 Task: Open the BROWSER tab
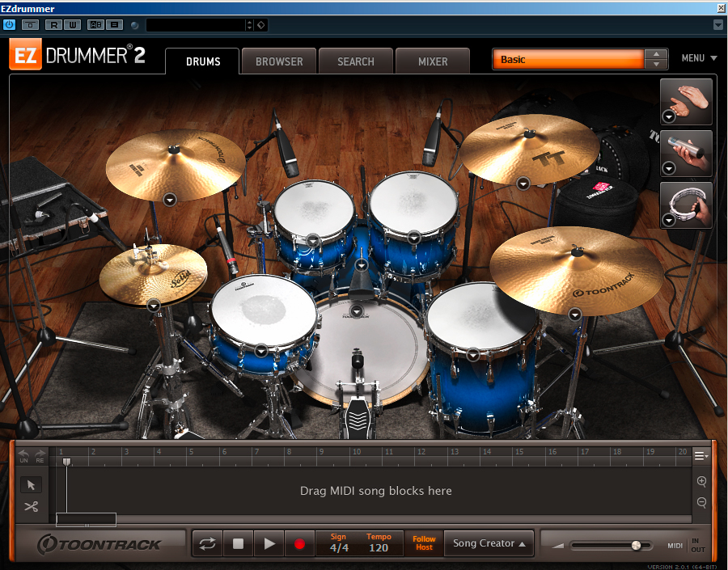pyautogui.click(x=279, y=61)
